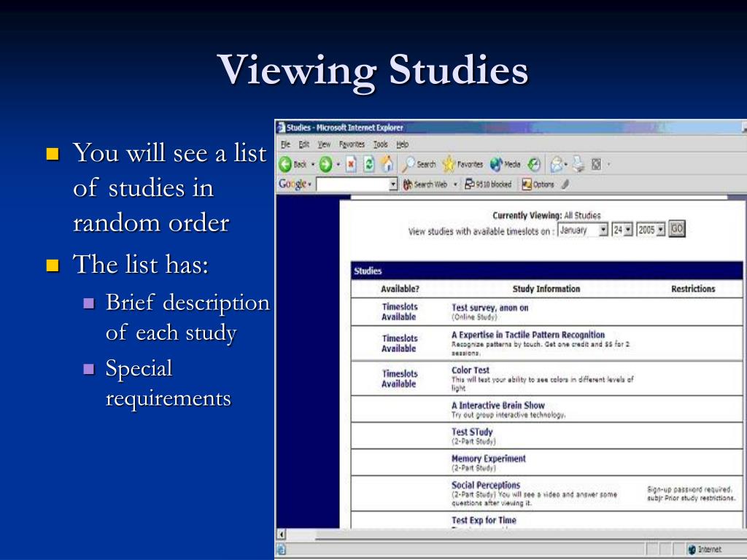747x560 pixels.
Task: Click the 'Studies' table title bar text
Action: (368, 271)
